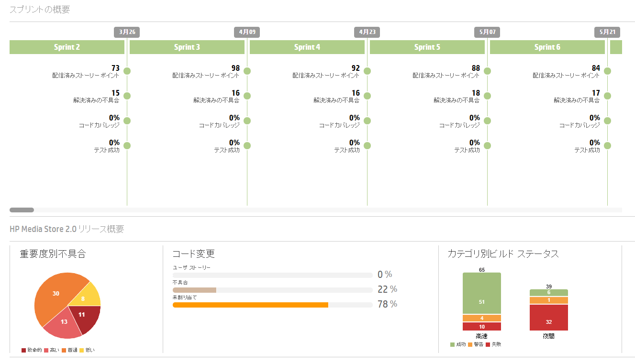Click the 4月09 date marker
635x364 pixels.
247,32
